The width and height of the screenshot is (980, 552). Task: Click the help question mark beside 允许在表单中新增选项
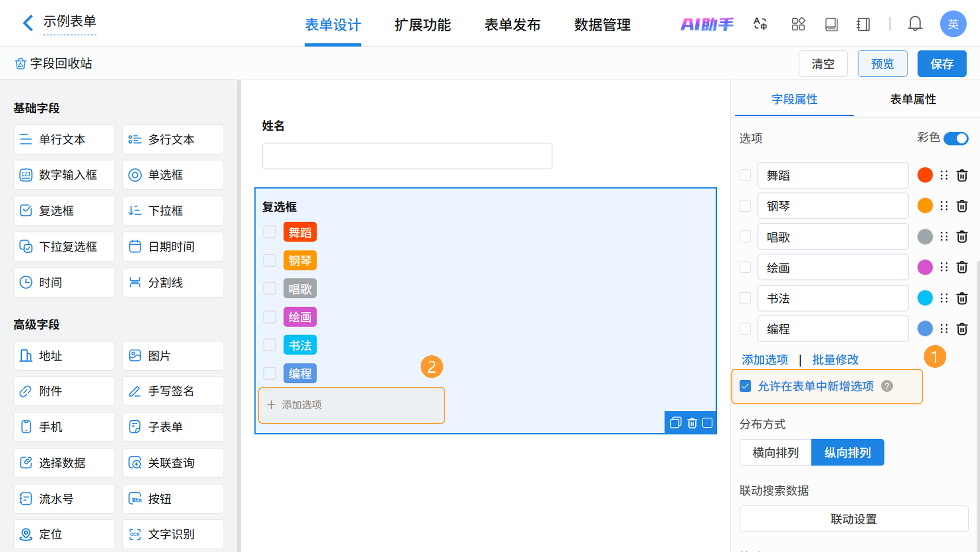(887, 386)
